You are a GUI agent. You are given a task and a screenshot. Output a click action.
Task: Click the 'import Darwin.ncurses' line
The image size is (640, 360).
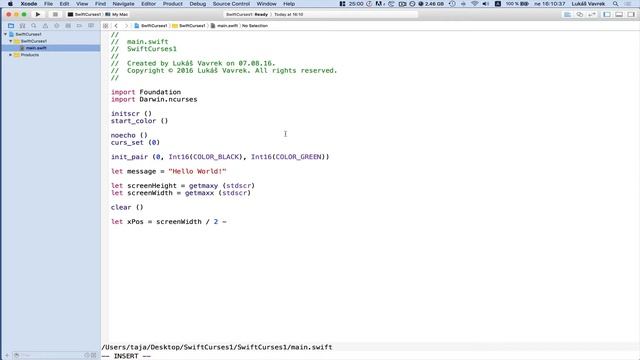coord(154,100)
